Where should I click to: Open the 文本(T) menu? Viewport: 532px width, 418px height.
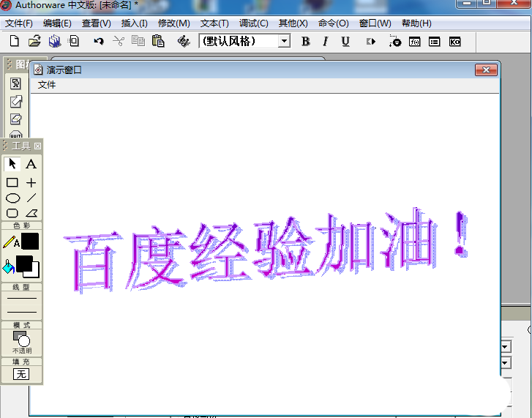[x=214, y=23]
